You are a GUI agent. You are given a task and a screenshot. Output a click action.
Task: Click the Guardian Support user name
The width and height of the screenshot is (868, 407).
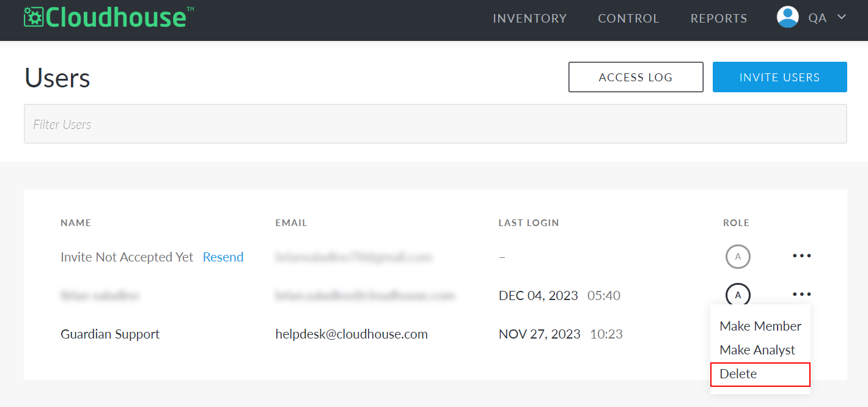point(110,334)
